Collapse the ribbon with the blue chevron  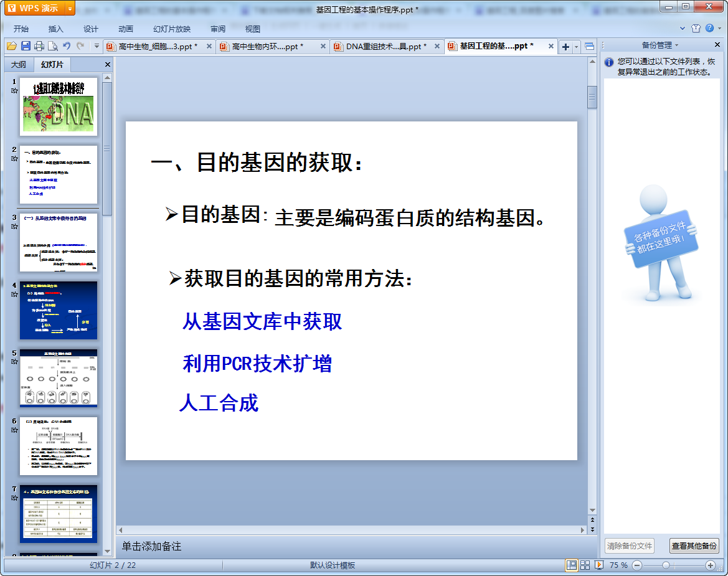click(682, 28)
